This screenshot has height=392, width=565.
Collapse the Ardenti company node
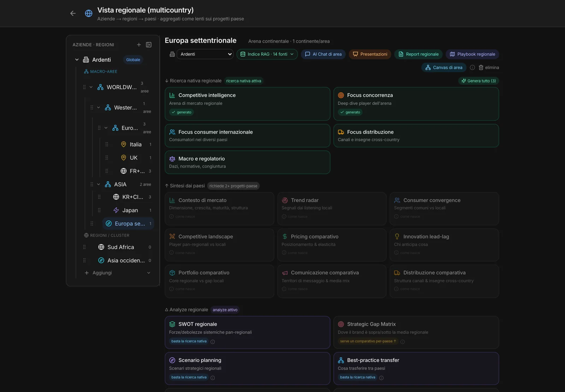(x=77, y=60)
